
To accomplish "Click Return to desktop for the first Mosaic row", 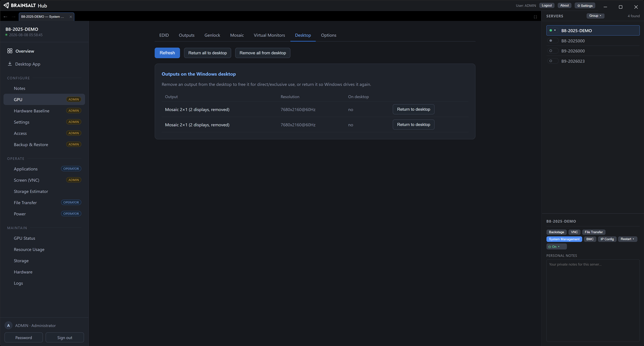I will (x=413, y=109).
